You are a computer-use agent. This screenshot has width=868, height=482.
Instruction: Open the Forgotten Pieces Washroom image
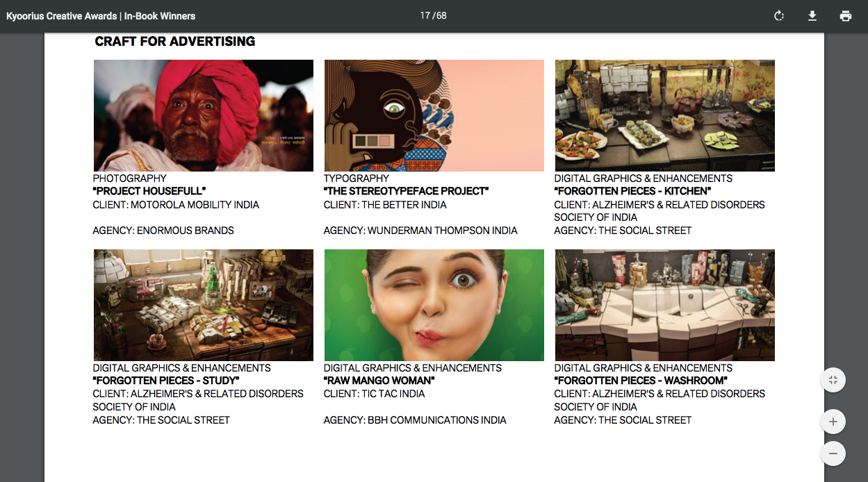tap(665, 305)
